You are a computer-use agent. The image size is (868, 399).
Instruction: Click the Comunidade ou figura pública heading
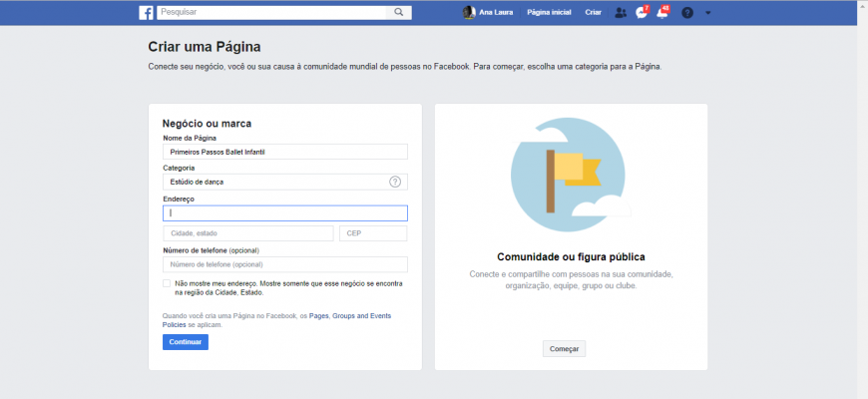pos(571,256)
